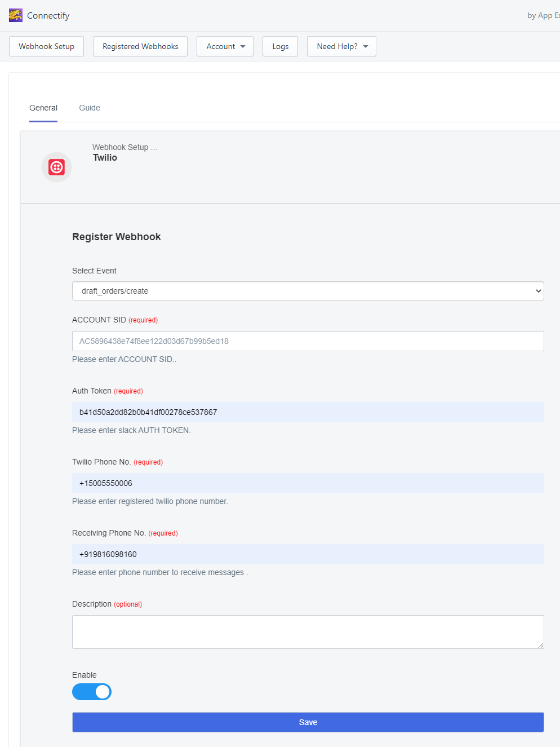Toggle the Enable switch off

92,692
